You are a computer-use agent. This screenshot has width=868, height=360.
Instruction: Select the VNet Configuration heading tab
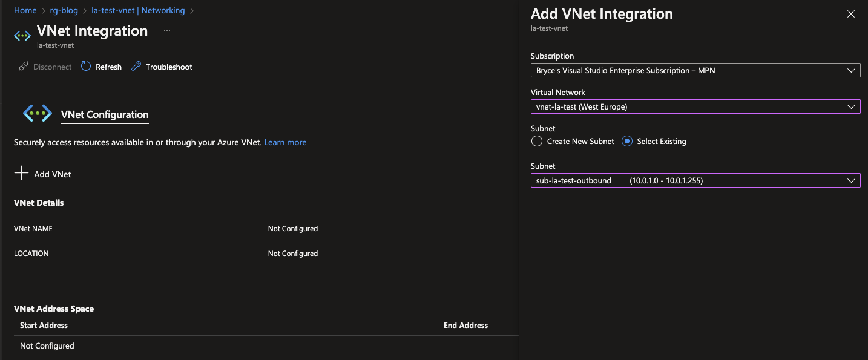coord(105,114)
